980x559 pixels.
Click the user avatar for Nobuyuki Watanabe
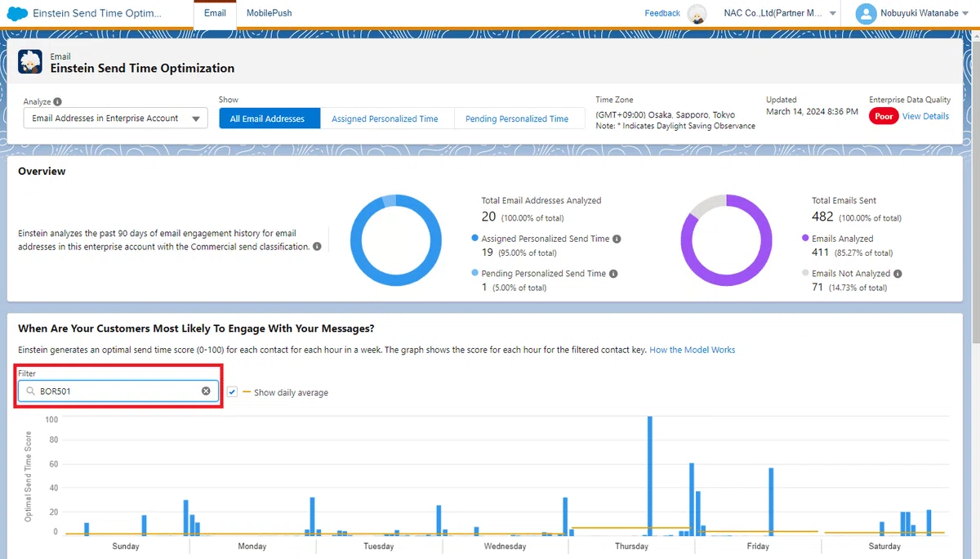[x=865, y=13]
